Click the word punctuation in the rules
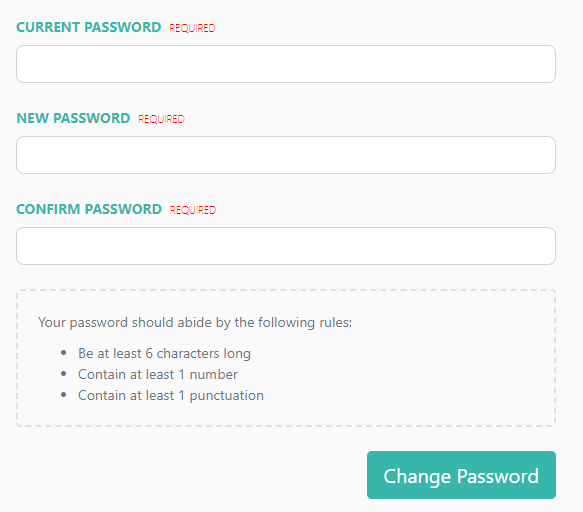The width and height of the screenshot is (583, 512). pos(226,396)
